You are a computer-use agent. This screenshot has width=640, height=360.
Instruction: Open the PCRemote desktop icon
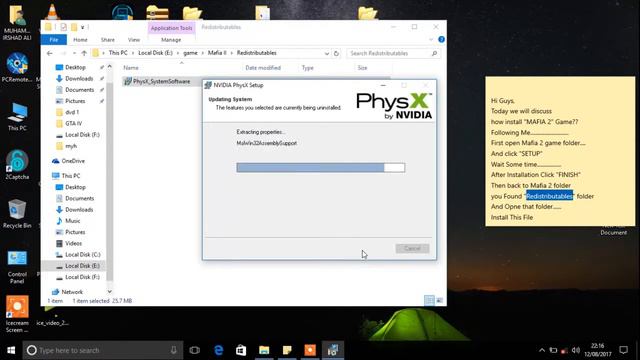[x=17, y=68]
